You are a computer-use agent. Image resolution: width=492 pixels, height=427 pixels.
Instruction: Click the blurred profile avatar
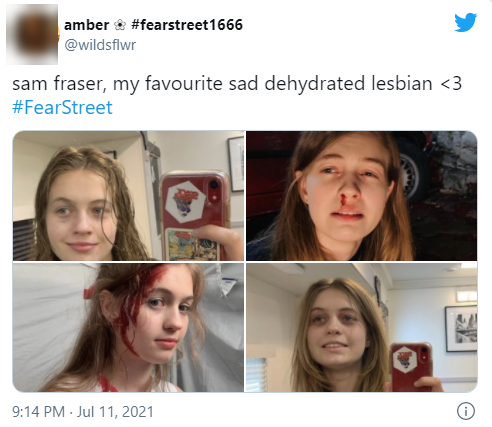coord(32,34)
